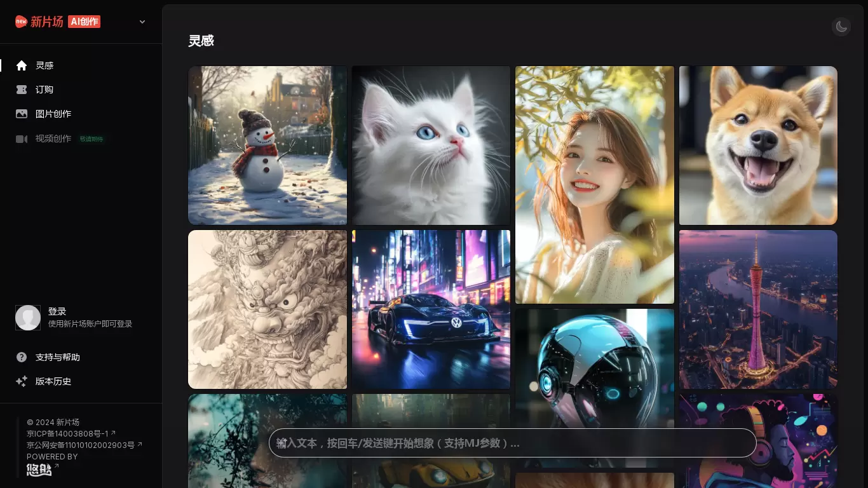Open the Shiba Inu dog thumbnail
The image size is (868, 488).
[758, 146]
